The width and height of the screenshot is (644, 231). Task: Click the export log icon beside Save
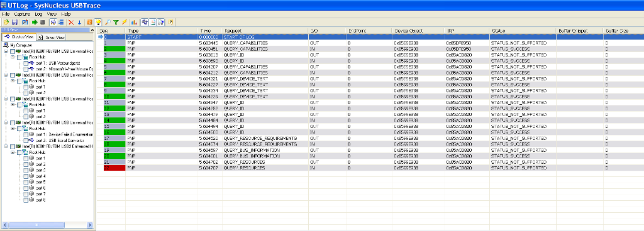pos(25,22)
